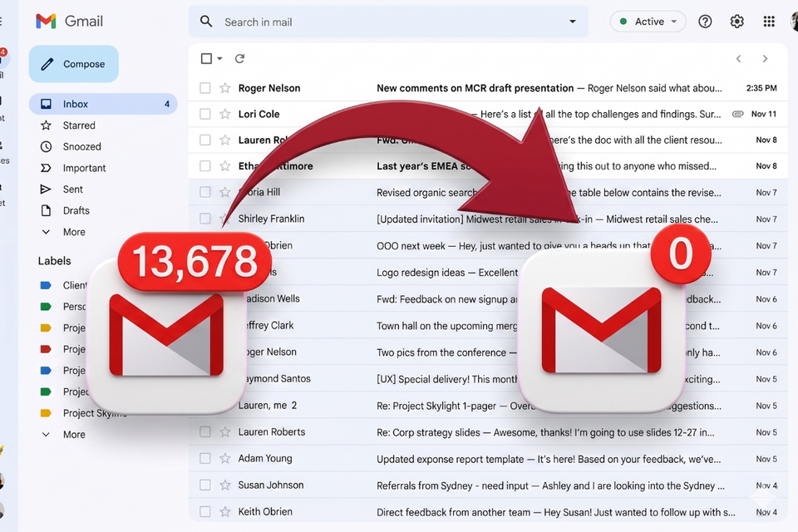Check the Keith Obrien Nov 4 email checkbox

click(x=205, y=512)
